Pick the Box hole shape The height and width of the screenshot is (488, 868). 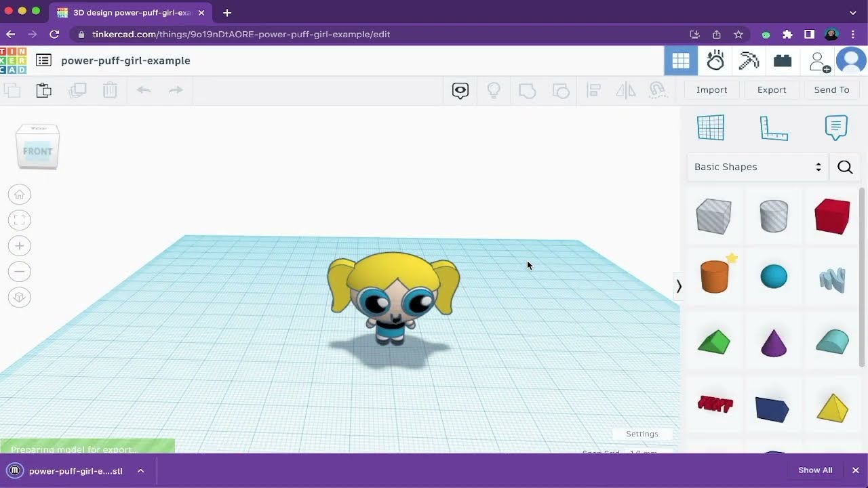coord(713,216)
